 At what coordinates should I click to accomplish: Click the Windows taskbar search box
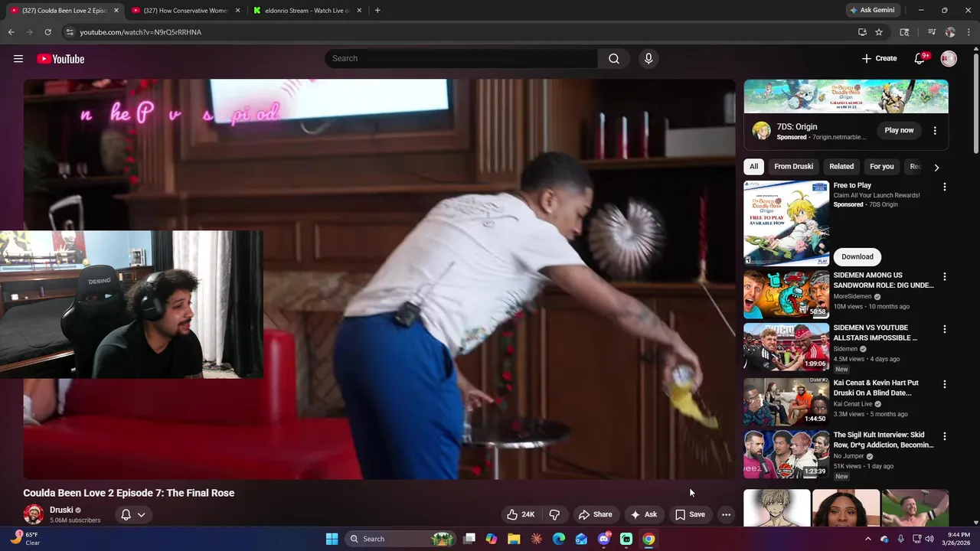point(400,539)
